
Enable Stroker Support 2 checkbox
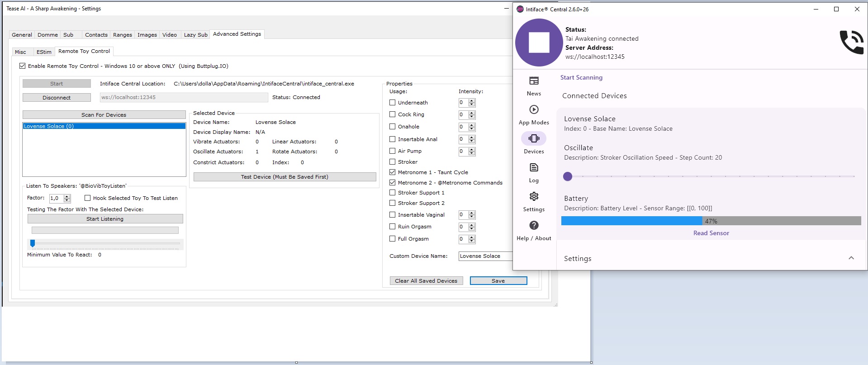(393, 203)
